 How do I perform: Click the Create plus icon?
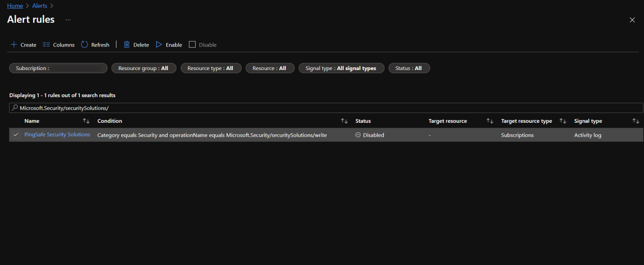tap(14, 45)
